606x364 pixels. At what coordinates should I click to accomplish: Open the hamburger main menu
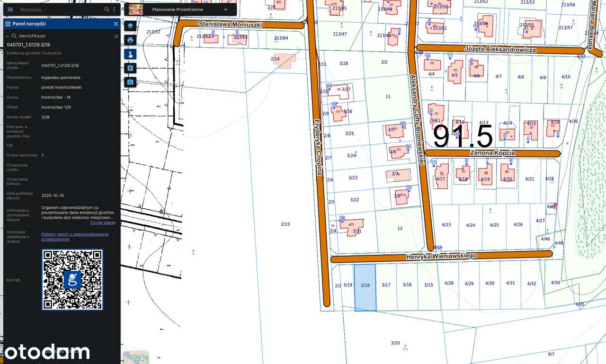[10, 9]
